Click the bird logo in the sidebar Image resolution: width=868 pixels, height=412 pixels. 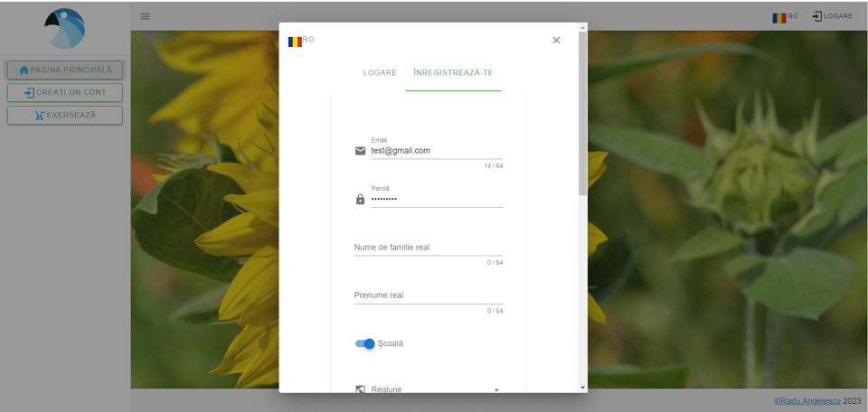pos(65,29)
